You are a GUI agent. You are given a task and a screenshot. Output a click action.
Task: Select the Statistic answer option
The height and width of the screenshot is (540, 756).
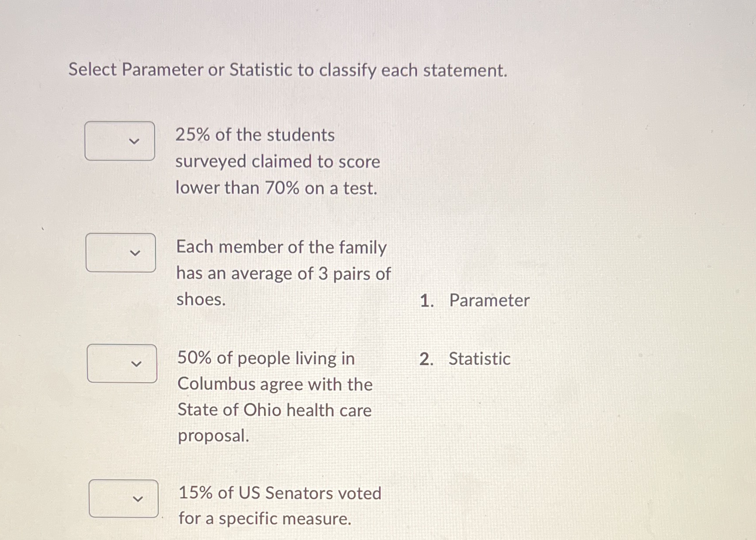[479, 359]
